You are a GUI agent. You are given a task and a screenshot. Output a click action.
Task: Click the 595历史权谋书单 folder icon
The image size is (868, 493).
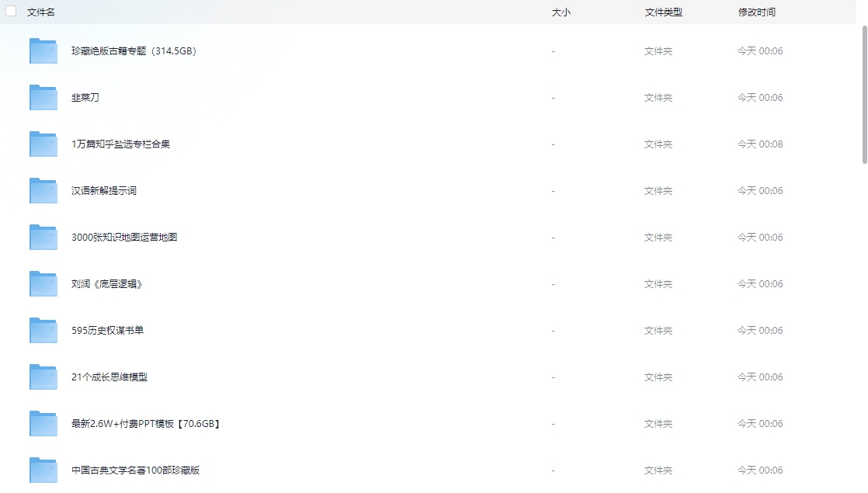tap(43, 331)
